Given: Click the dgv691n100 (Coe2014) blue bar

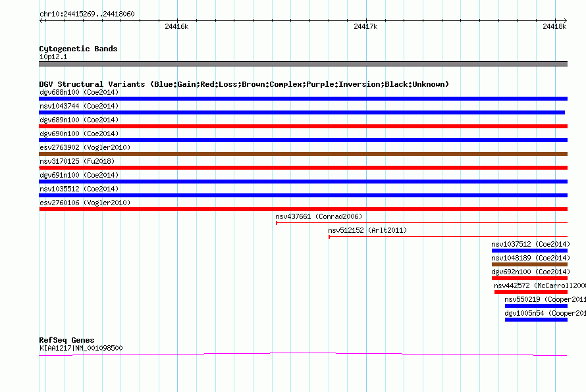Looking at the screenshot, I should click(303, 182).
